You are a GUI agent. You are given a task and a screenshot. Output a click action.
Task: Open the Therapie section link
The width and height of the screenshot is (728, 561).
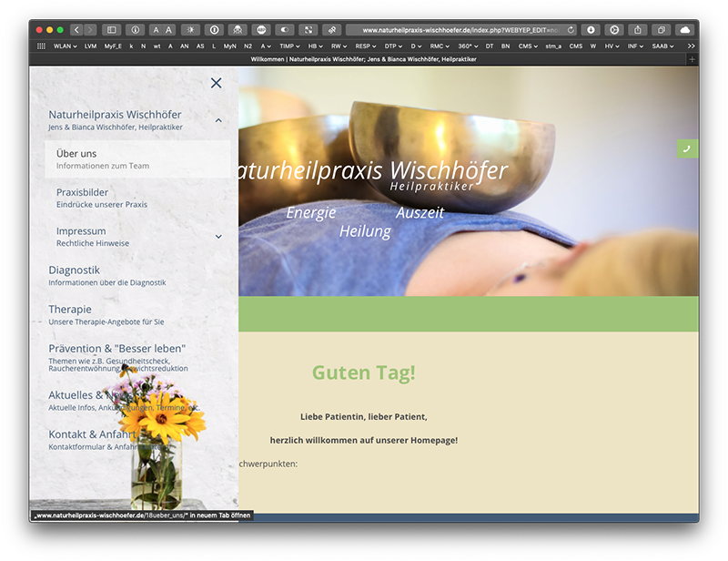pos(70,310)
